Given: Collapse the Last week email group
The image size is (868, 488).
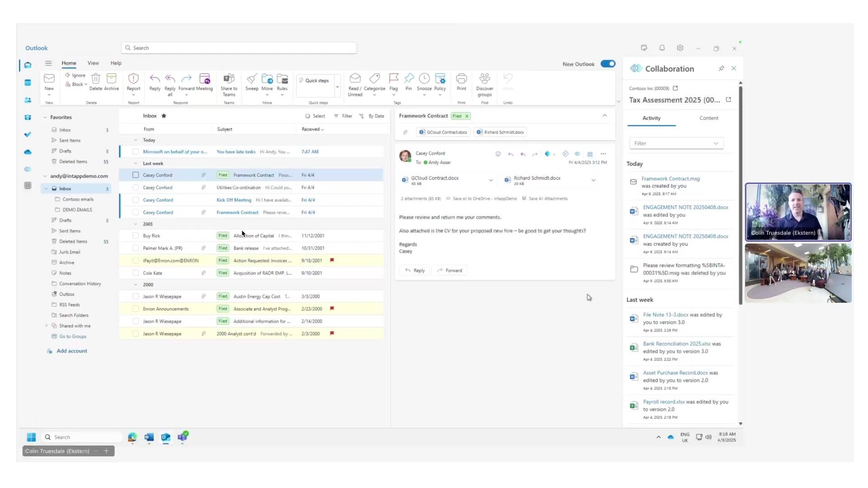Looking at the screenshot, I should click(x=136, y=164).
